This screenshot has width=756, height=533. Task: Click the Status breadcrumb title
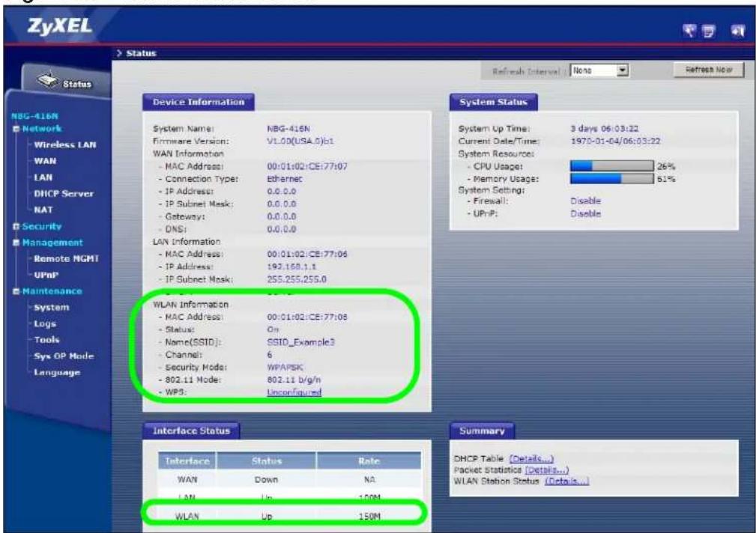[141, 53]
